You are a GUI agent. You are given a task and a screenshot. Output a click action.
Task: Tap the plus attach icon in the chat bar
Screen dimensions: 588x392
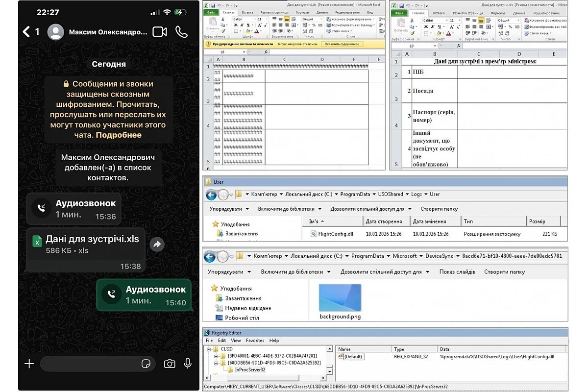[29, 364]
